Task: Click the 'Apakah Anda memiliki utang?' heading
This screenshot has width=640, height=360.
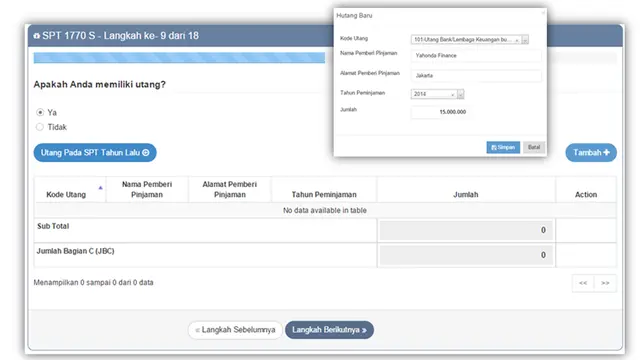Action: [100, 84]
